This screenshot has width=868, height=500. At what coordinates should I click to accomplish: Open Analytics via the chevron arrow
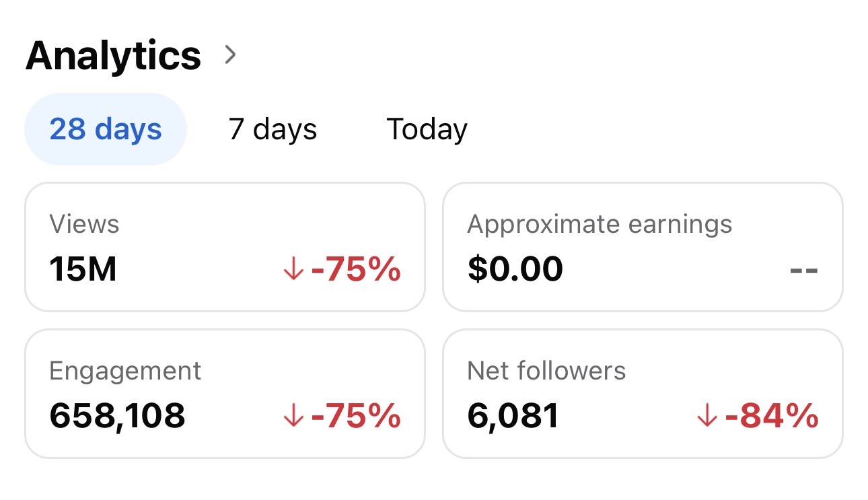tap(230, 55)
